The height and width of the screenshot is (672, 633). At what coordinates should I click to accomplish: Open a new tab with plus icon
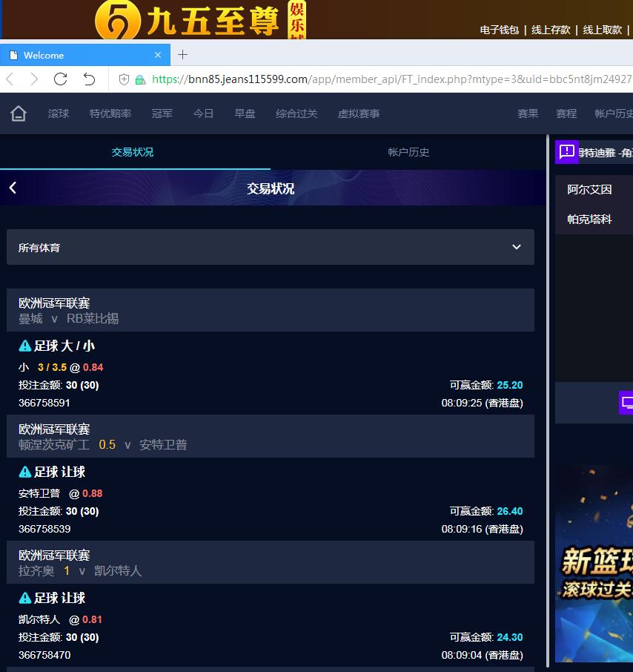click(183, 55)
